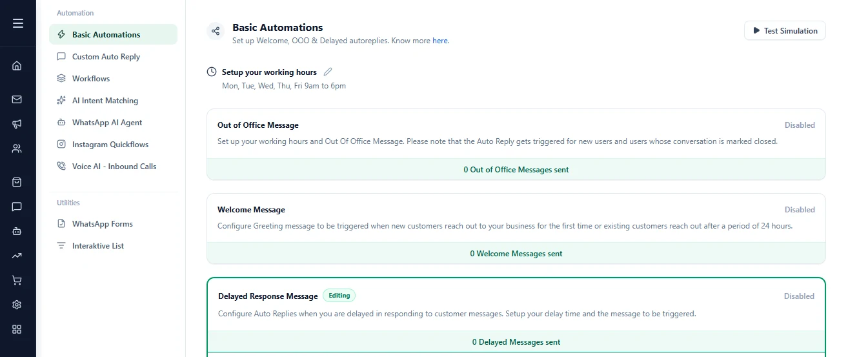Viewport: 868px width, 357px height.
Task: Select Basic Automations in the Automation menu
Action: pos(113,35)
